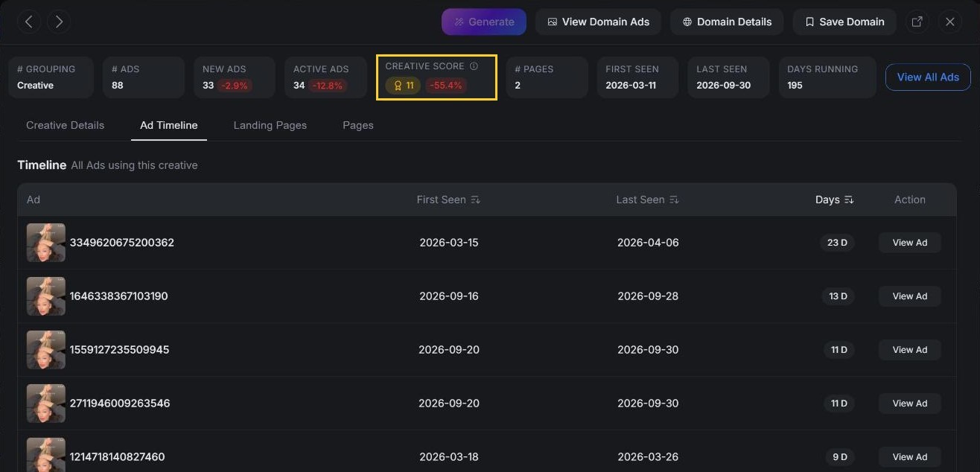This screenshot has width=980, height=472.
Task: Click the # Grouping Creative card
Action: tap(51, 77)
